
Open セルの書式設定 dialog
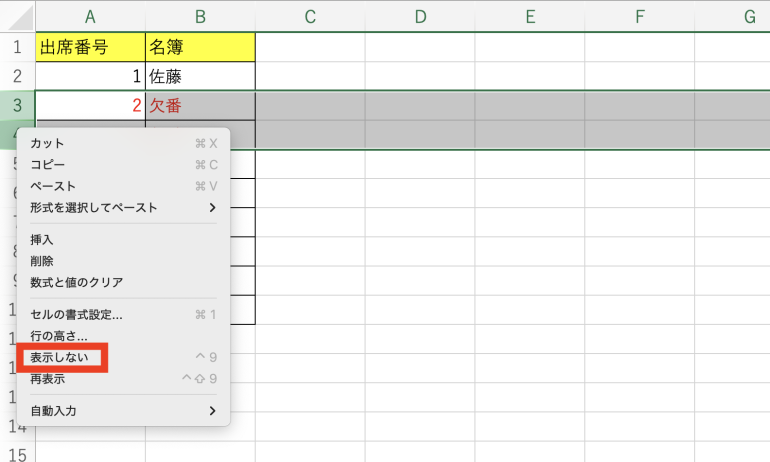76,315
